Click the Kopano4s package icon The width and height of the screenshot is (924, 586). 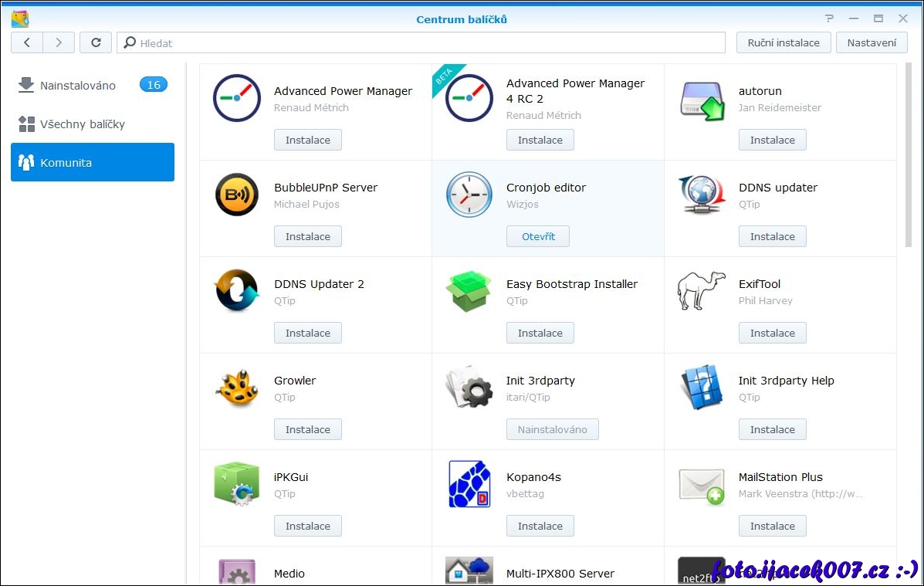pyautogui.click(x=469, y=484)
